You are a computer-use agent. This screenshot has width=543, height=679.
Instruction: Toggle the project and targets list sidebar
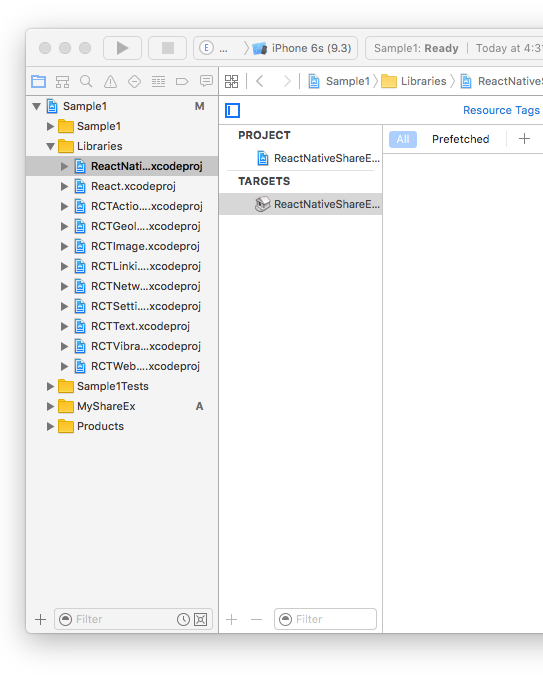click(x=233, y=110)
